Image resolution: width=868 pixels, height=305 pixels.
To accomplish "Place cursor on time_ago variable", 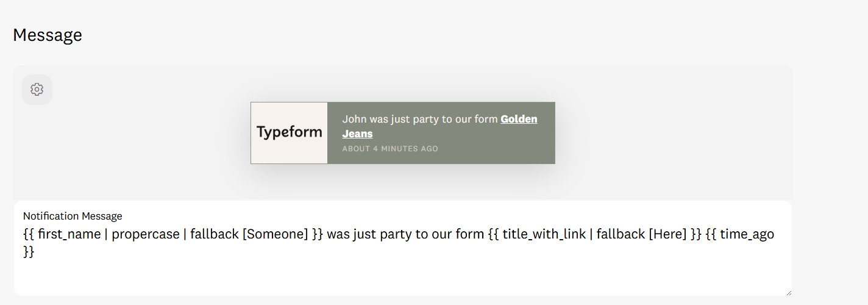I will click(747, 234).
